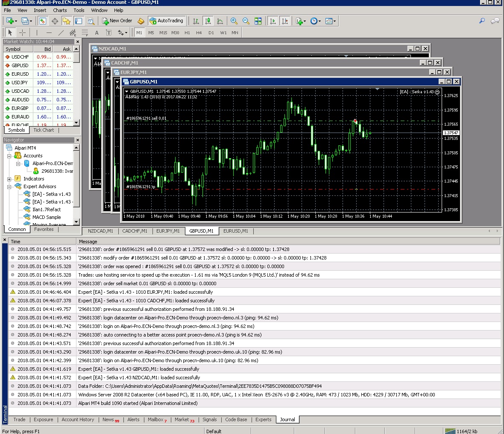Open the MetaEditor toolbar icon

pos(141,21)
